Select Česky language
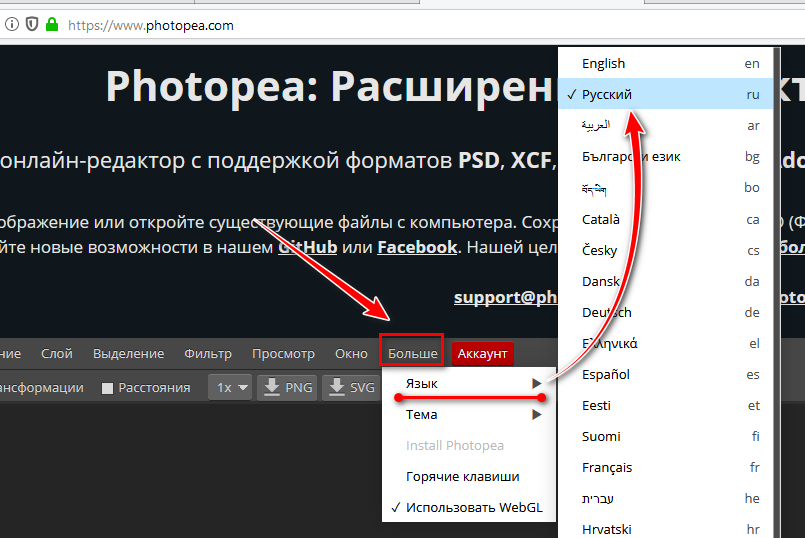Screen dimensions: 805x538 point(666,250)
